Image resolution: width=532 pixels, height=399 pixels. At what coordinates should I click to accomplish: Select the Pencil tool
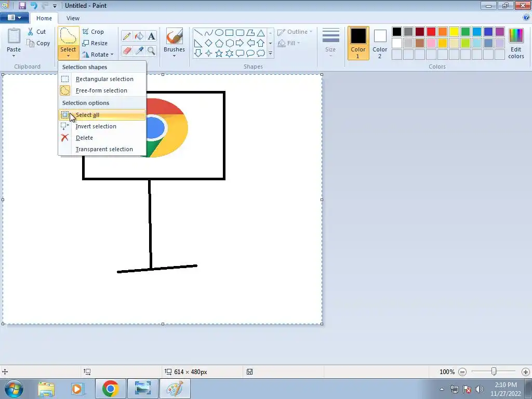coord(127,36)
